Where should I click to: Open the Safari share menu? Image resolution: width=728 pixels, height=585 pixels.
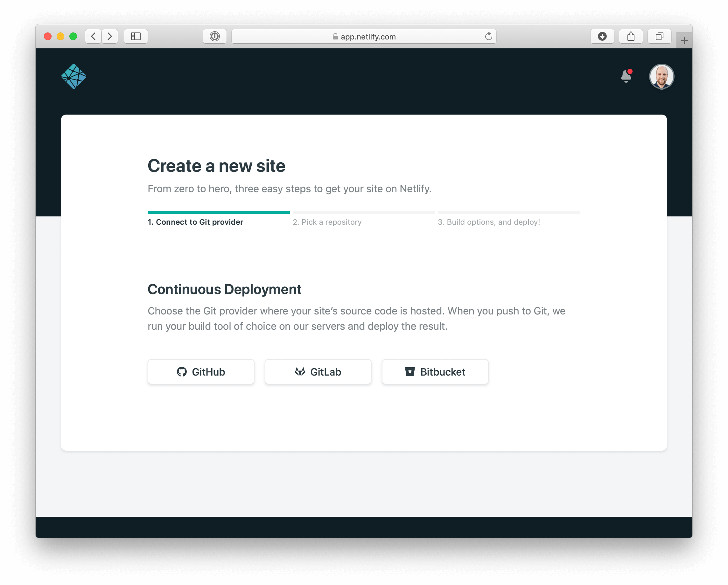point(631,36)
